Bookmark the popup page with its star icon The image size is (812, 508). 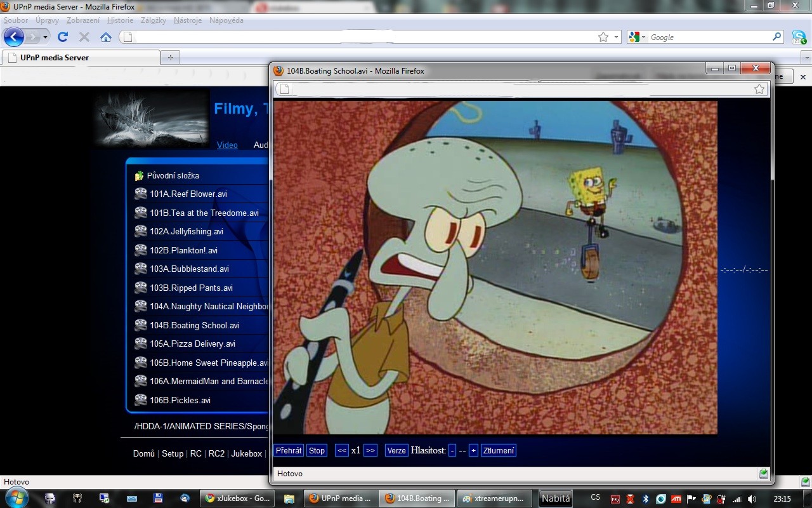pos(759,89)
